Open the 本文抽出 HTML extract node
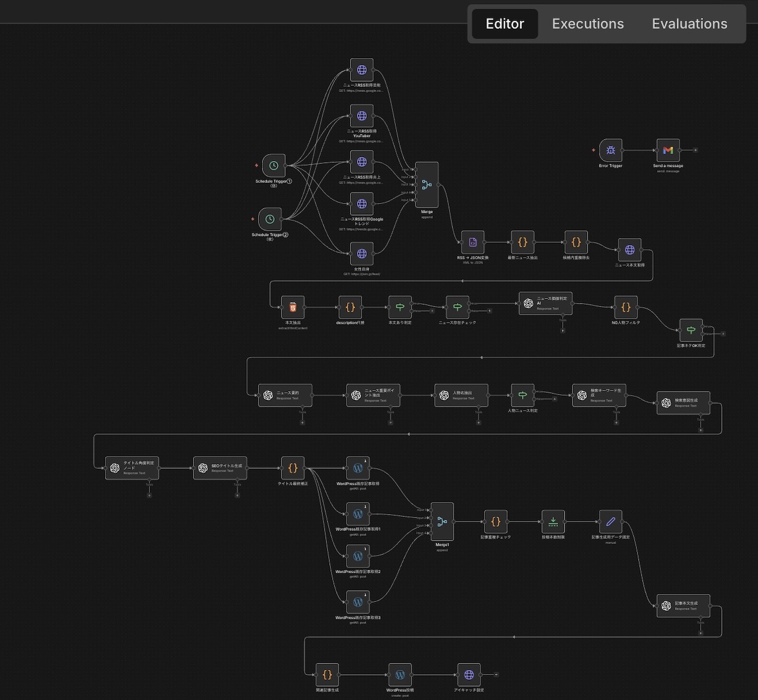Screen dimensions: 758x700 [293, 307]
